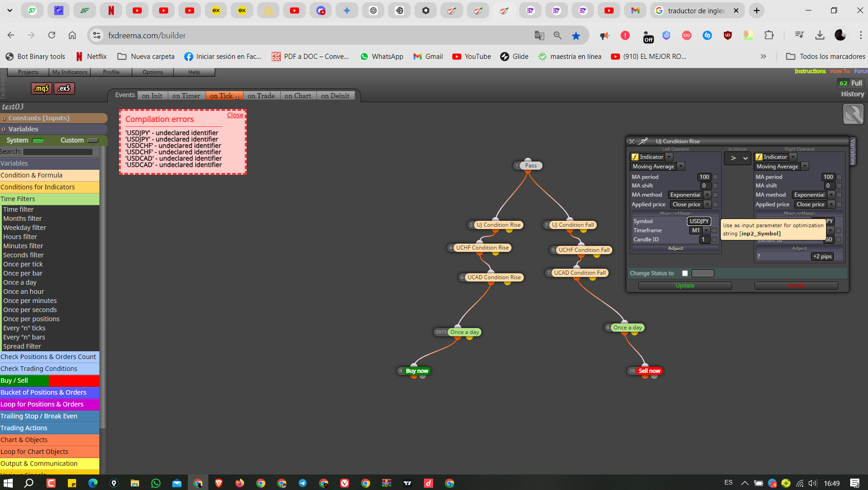This screenshot has width=868, height=490.
Task: Tick left operand MA period input-parameter checkbox
Action: (715, 177)
